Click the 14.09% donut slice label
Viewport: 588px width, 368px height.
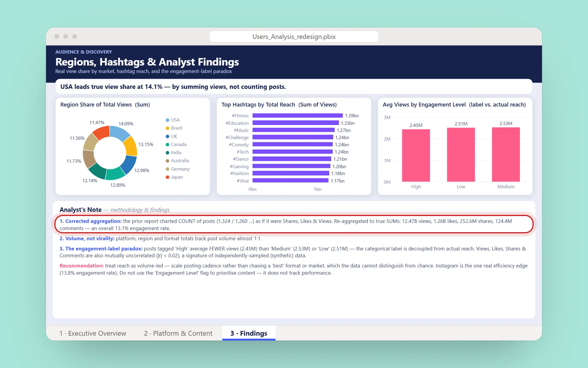point(126,124)
